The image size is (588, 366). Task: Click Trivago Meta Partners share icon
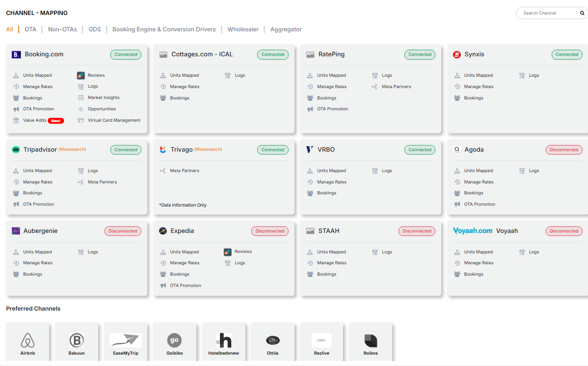pyautogui.click(x=163, y=171)
